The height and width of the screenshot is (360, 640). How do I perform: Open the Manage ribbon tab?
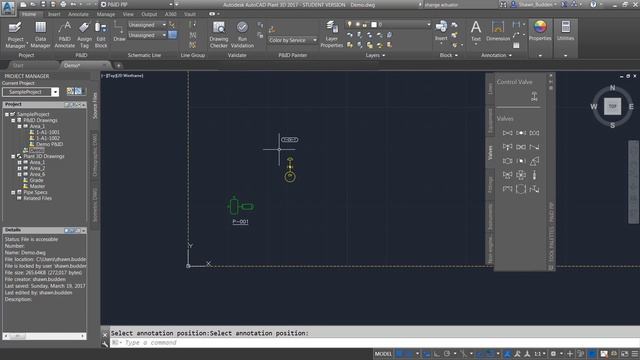click(106, 14)
